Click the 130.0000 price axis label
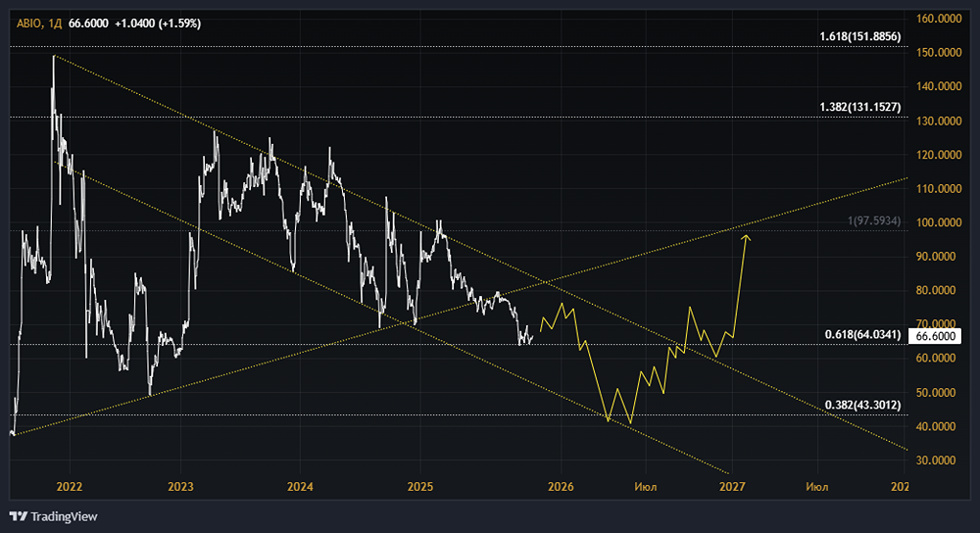The image size is (980, 533). coord(939,121)
